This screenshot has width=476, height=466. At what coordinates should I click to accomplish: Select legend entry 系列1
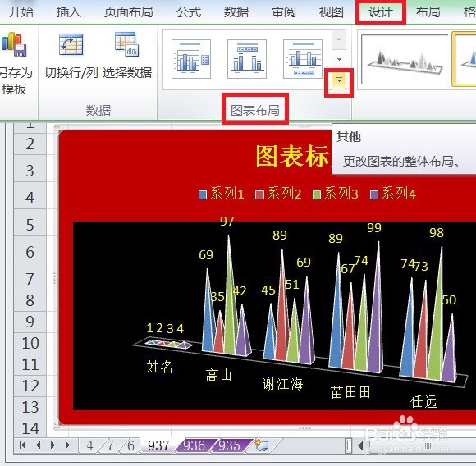[222, 194]
